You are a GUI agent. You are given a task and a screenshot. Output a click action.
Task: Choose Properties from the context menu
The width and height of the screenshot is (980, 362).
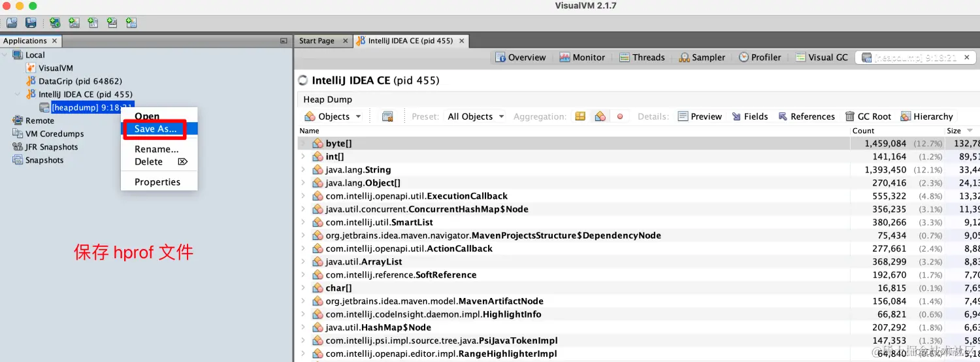tap(159, 182)
